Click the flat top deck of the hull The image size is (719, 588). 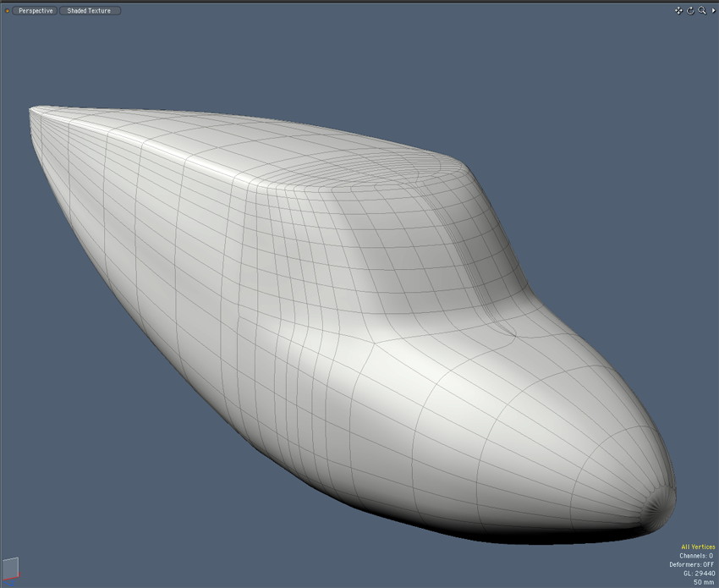pyautogui.click(x=211, y=135)
